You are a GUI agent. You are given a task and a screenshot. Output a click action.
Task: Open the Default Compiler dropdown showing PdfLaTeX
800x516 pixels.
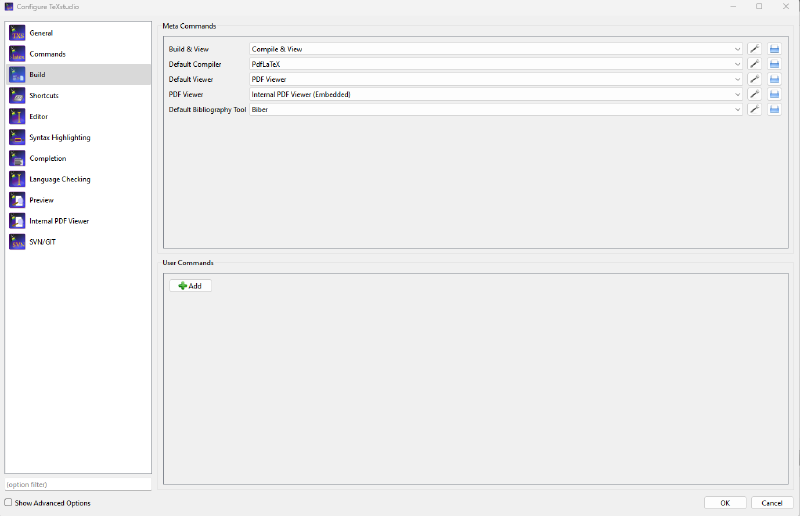(495, 64)
